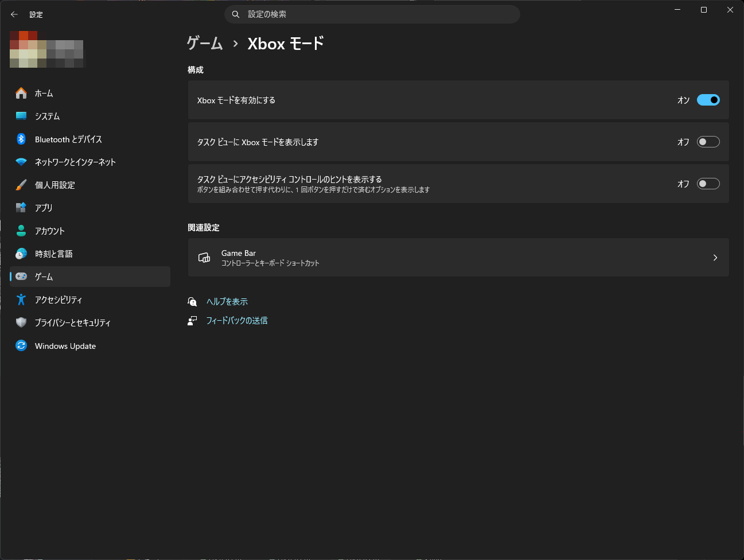The image size is (744, 560).
Task: Click the help headset icon
Action: pyautogui.click(x=192, y=301)
